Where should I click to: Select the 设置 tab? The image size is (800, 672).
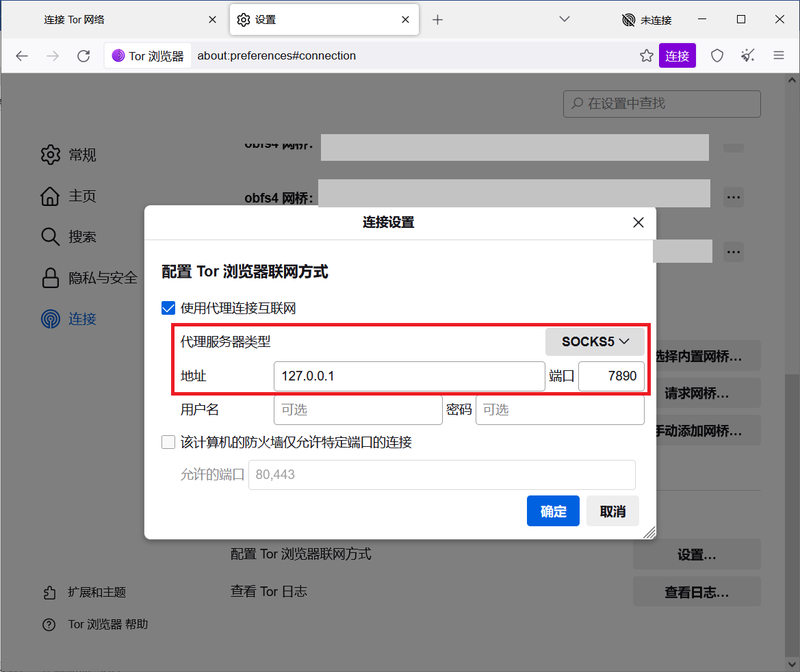[x=324, y=20]
